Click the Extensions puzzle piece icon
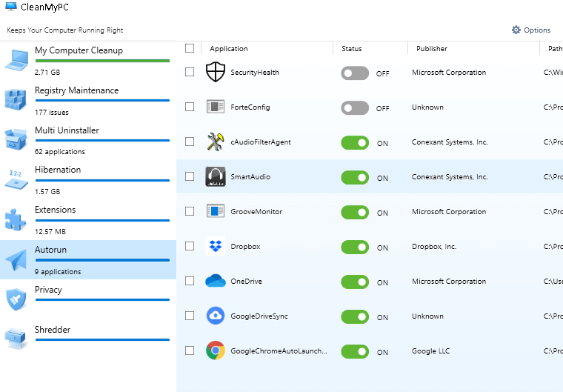 [16, 219]
